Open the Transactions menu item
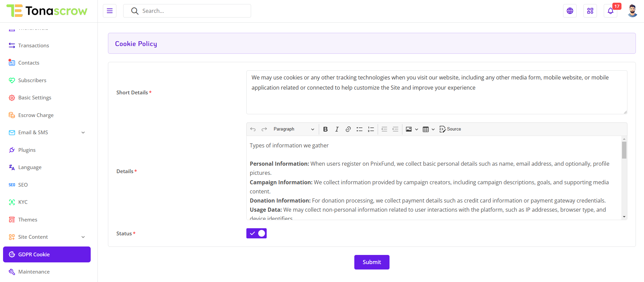 34,46
